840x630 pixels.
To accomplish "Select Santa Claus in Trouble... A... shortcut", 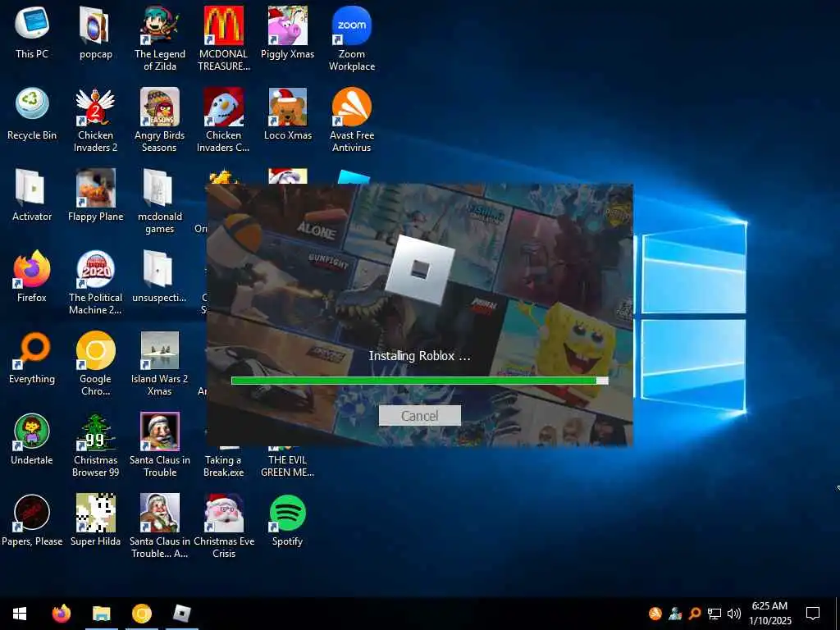I will (x=160, y=526).
